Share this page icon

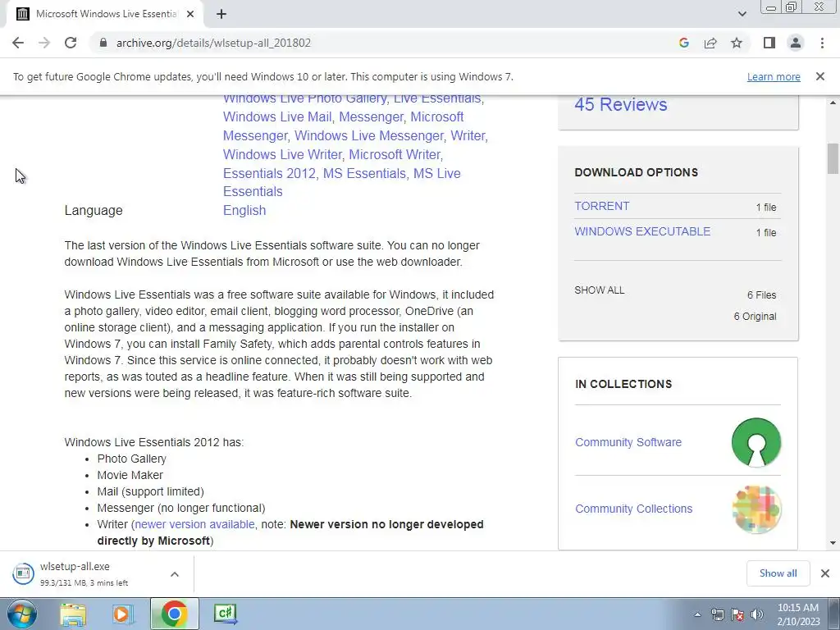pos(710,43)
